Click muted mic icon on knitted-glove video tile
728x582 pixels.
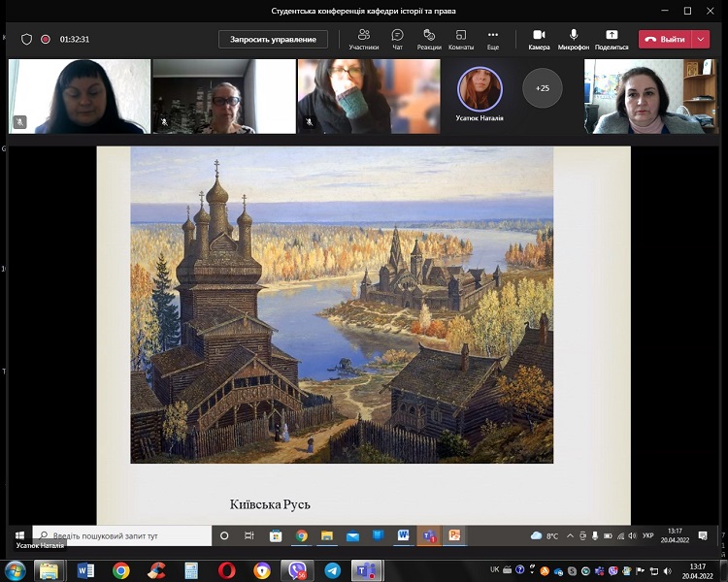(310, 122)
